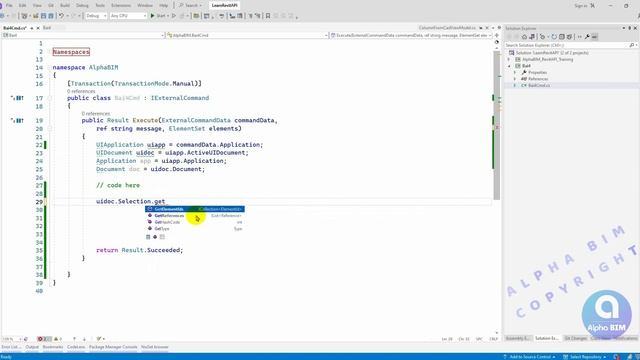
Task: Close the Solution Explorer panel
Action: point(635,28)
